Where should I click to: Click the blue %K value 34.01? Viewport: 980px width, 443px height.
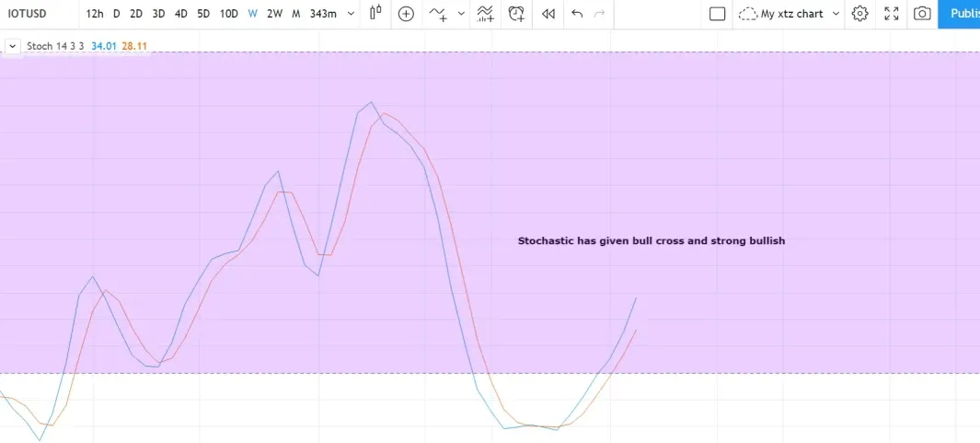(104, 46)
